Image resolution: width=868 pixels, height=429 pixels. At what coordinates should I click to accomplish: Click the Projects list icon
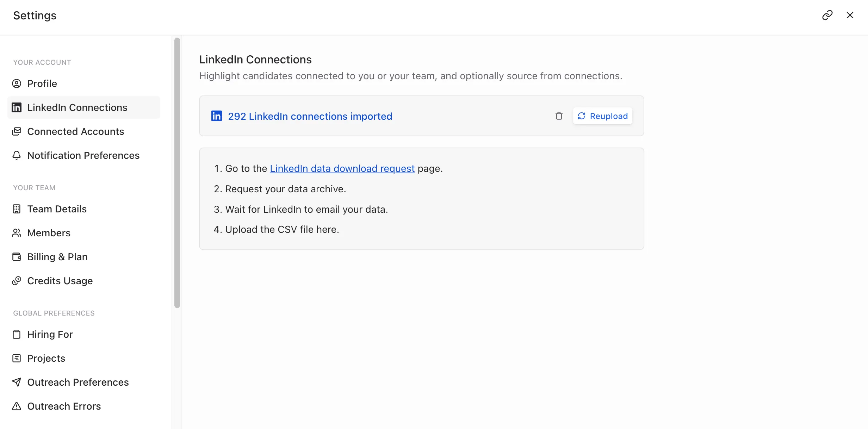[x=17, y=358]
